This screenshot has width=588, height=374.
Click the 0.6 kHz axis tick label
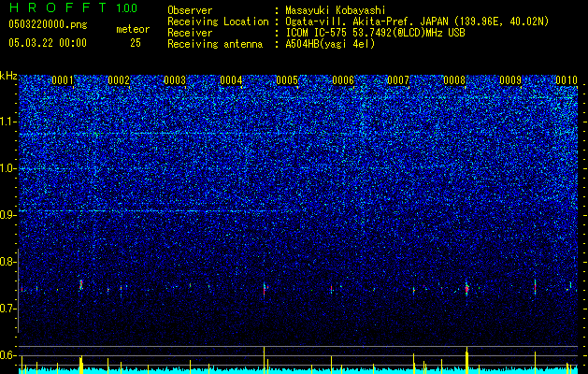point(7,355)
